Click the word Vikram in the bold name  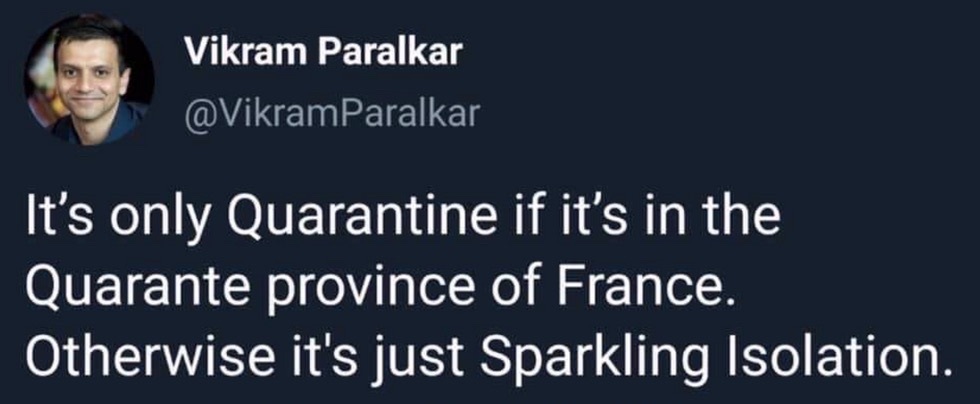pos(246,53)
